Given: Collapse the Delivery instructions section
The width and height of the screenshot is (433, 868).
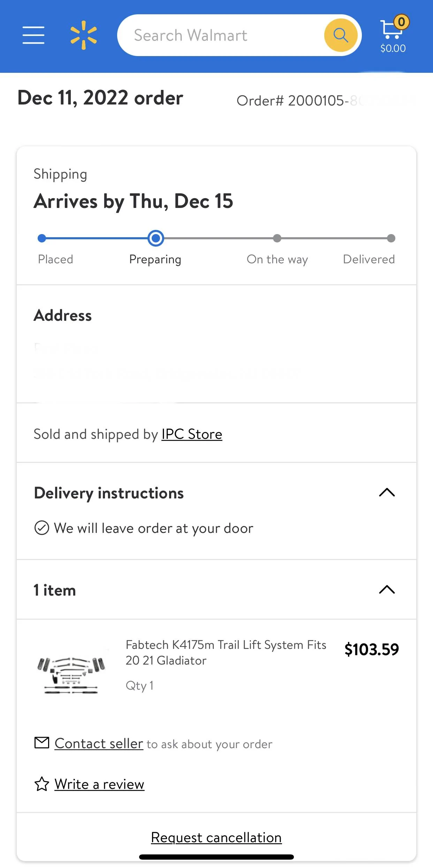Looking at the screenshot, I should tap(387, 493).
